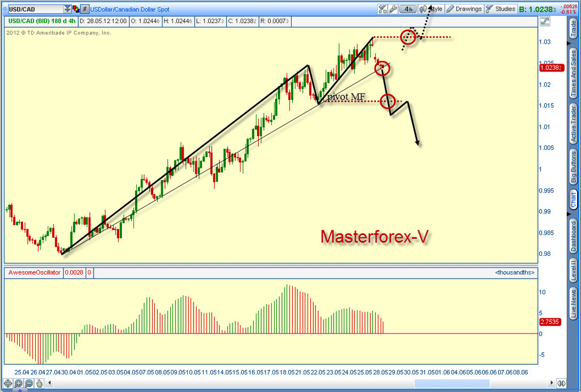
Task: Open the study alerts flask icon
Action: coord(382,9)
